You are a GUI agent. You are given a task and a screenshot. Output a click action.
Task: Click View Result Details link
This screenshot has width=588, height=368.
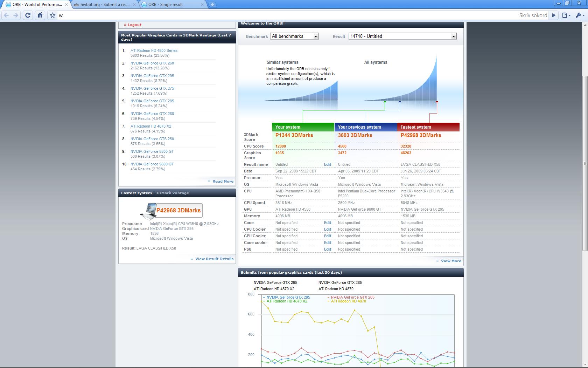(x=214, y=259)
